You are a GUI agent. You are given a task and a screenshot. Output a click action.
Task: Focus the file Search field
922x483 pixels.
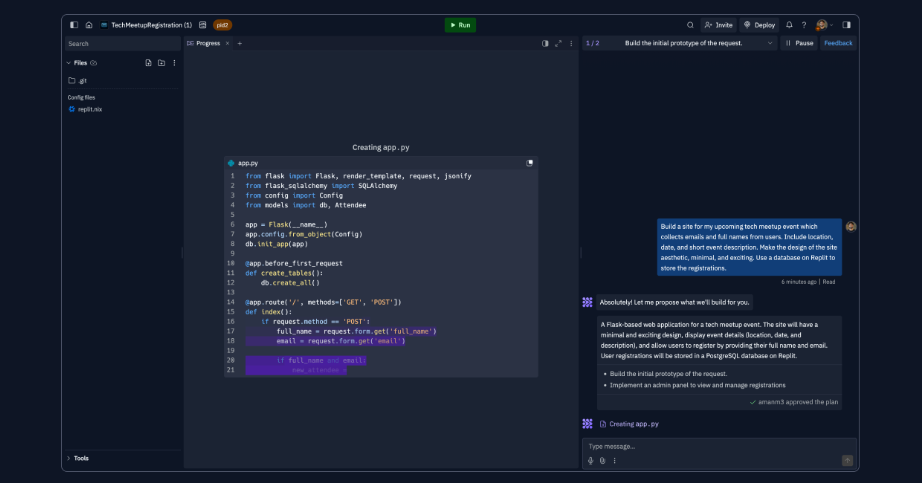(122, 44)
